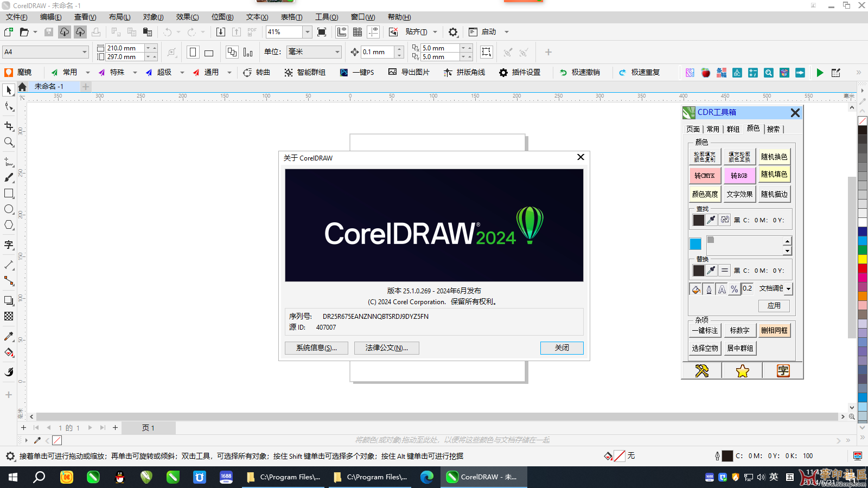Select the Interactive Fill tool
Screen dimensions: 868x488
(9, 352)
